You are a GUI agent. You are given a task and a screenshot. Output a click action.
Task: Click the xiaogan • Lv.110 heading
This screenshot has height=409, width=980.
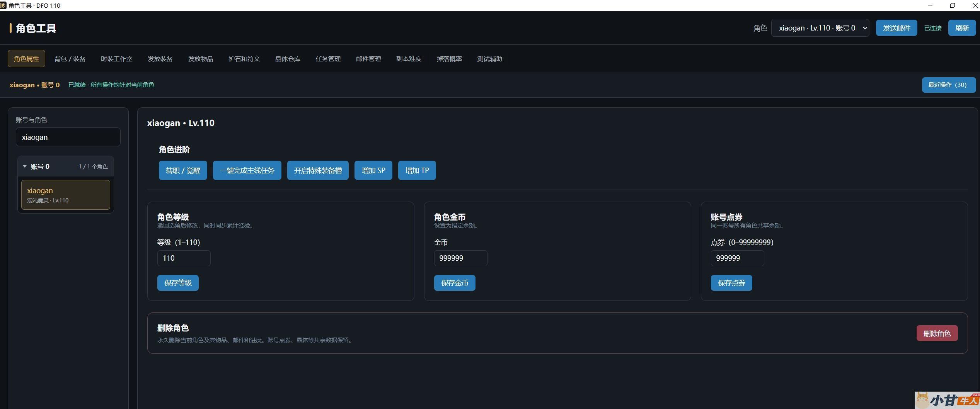tap(181, 123)
